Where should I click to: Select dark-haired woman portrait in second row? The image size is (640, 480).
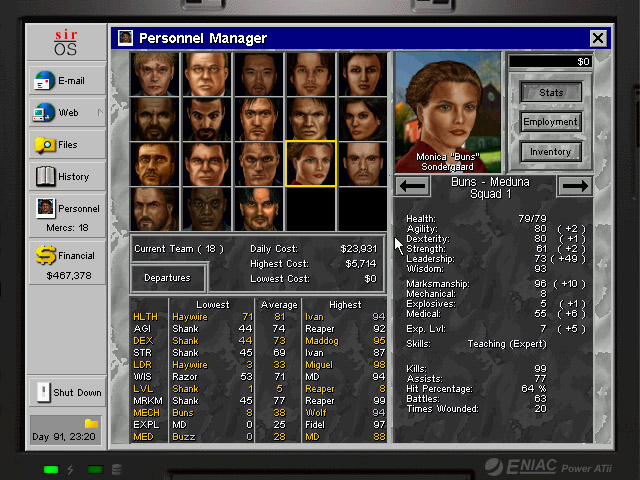363,119
